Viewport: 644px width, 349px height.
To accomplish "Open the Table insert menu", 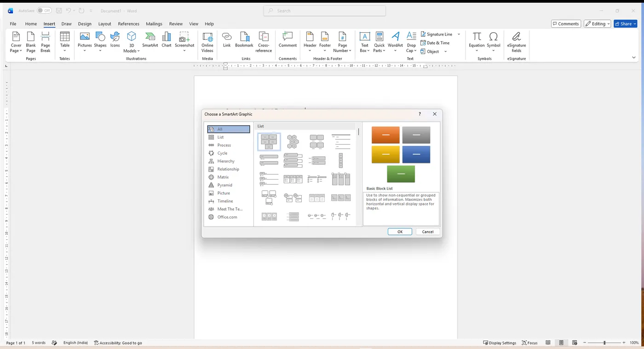I will 65,42.
